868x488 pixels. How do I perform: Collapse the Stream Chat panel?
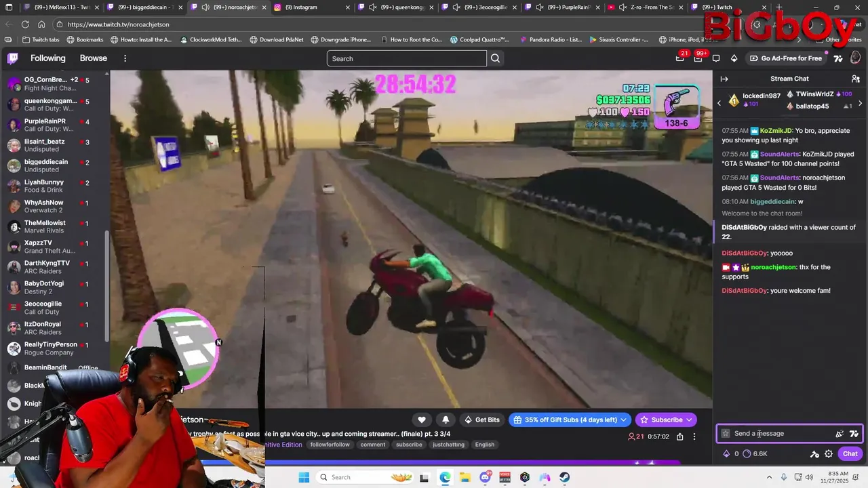pos(724,79)
